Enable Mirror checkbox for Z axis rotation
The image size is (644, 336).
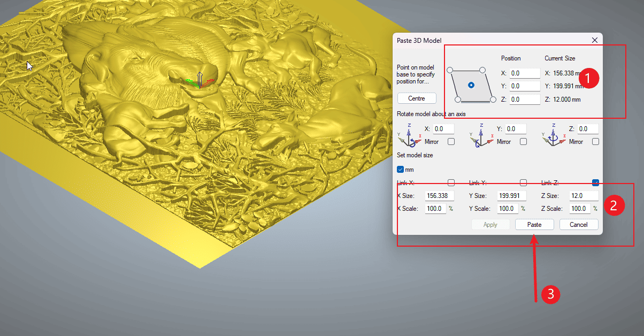[x=596, y=142]
